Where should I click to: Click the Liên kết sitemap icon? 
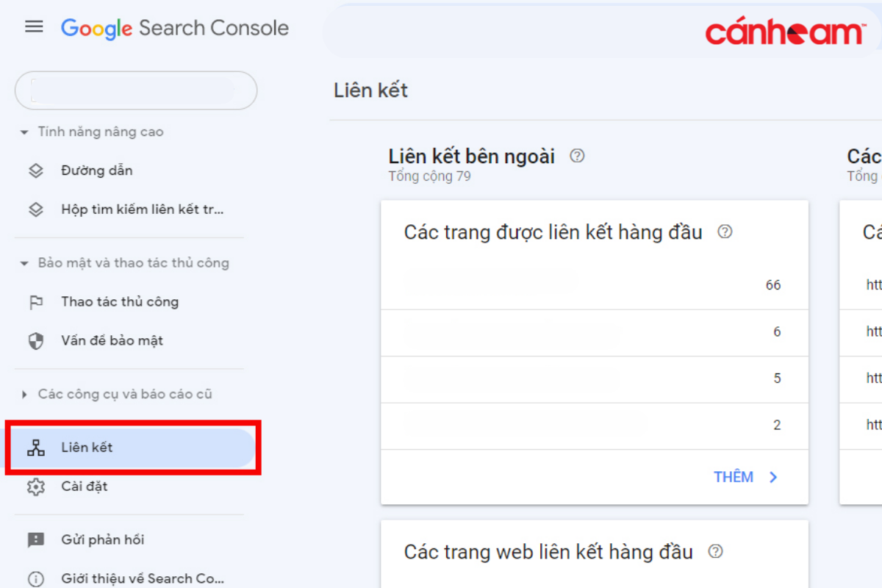pos(35,448)
